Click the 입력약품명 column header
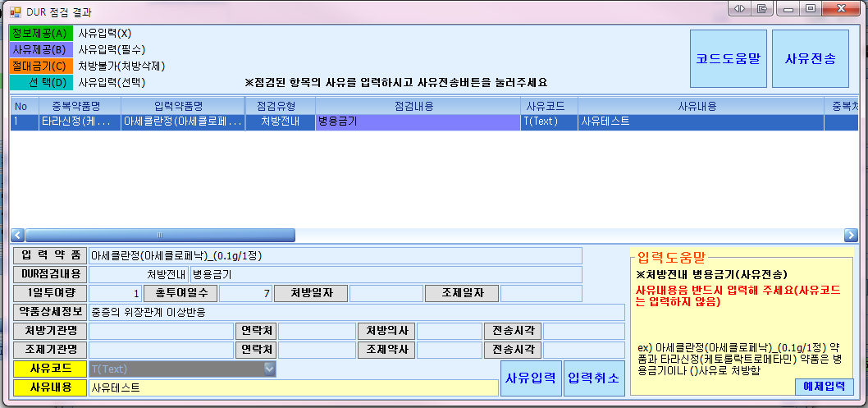Viewport: 868px width, 408px height. tap(183, 106)
